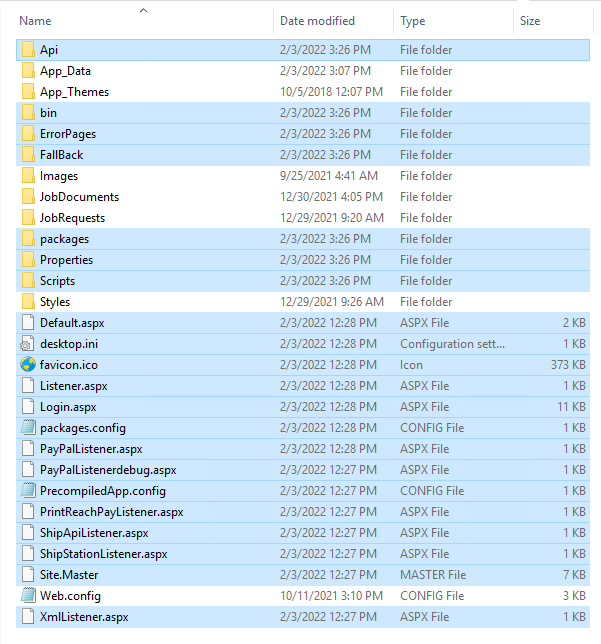Click the PrecompiledApp.config notepad icon
The width and height of the screenshot is (601, 644).
tap(28, 490)
